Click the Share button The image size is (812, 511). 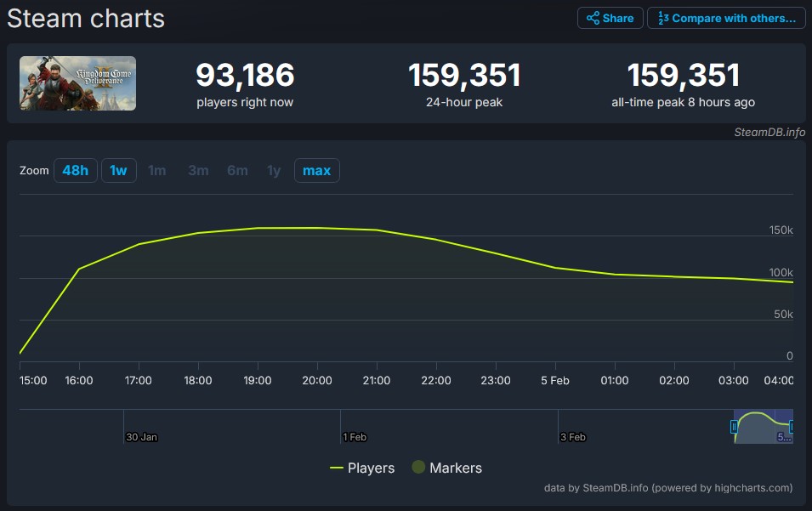click(610, 18)
